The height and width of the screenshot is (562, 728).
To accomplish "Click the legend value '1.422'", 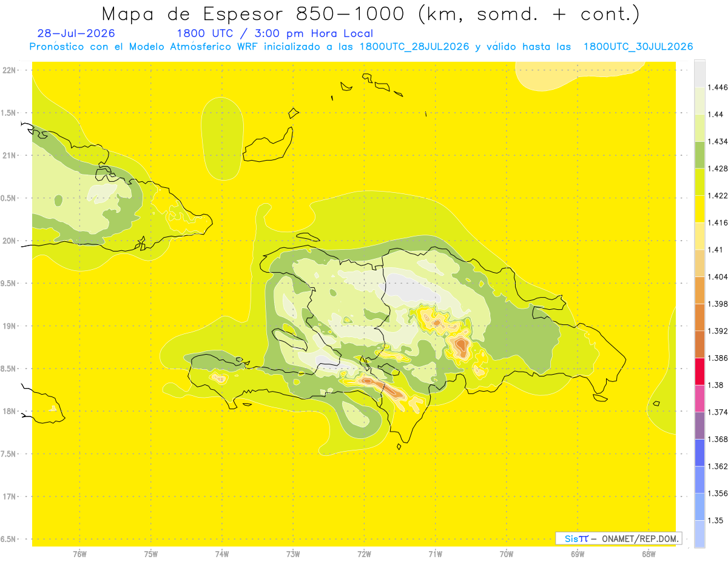I will tap(718, 195).
